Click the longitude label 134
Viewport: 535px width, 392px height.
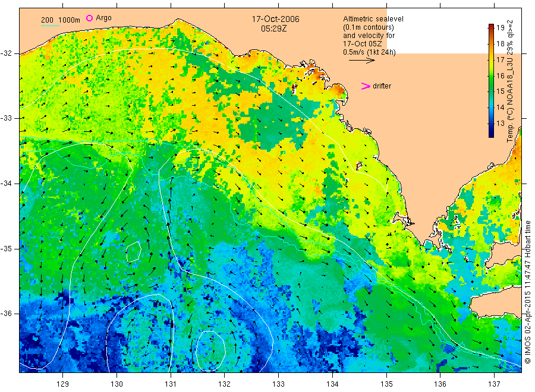coord(332,384)
